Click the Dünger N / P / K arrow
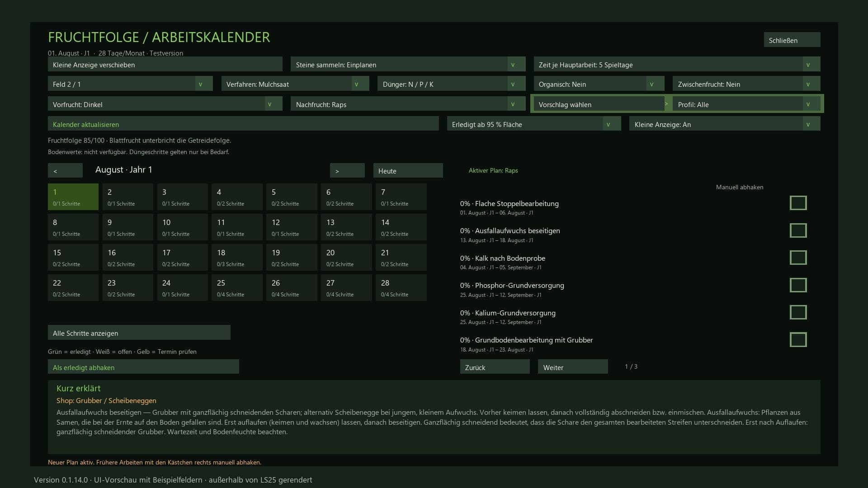The width and height of the screenshot is (868, 488). (x=513, y=84)
